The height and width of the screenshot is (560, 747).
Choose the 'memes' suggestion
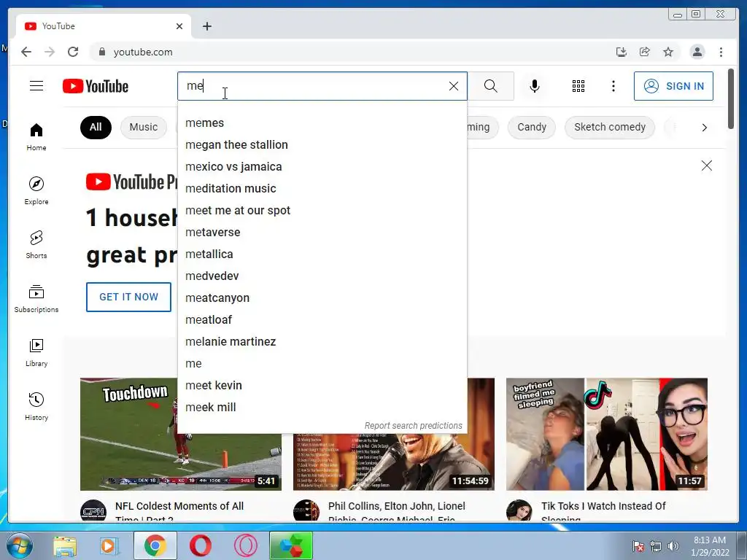pyautogui.click(x=322, y=122)
